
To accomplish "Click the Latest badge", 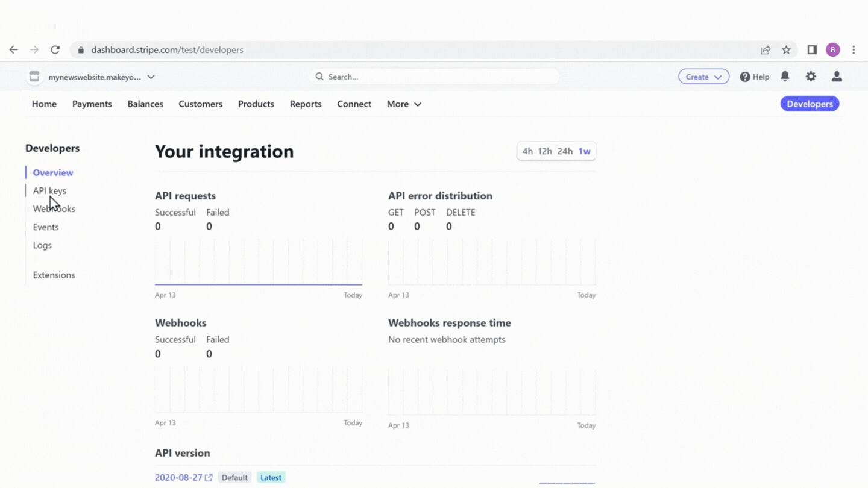I will coord(271,478).
